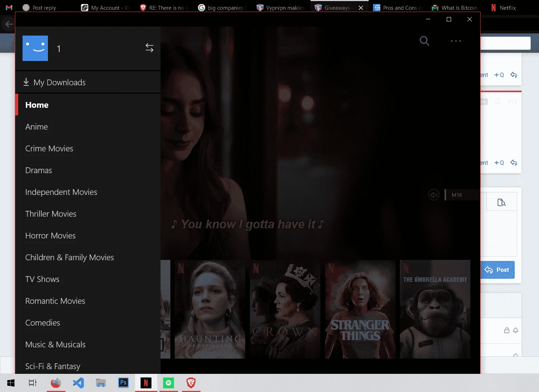The width and height of the screenshot is (539, 392).
Task: Close the Giveaways browser tab
Action: [x=361, y=8]
